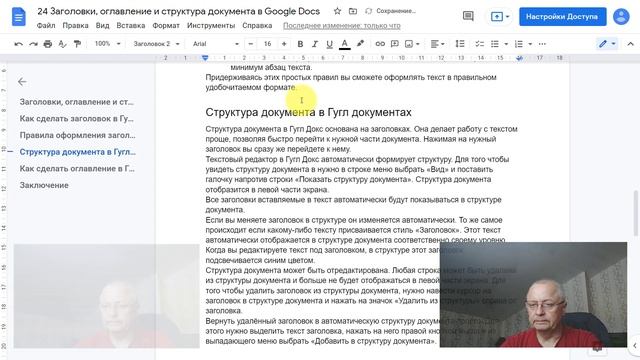Image resolution: width=640 pixels, height=360 pixels.
Task: Open the Вид menu
Action: click(102, 25)
